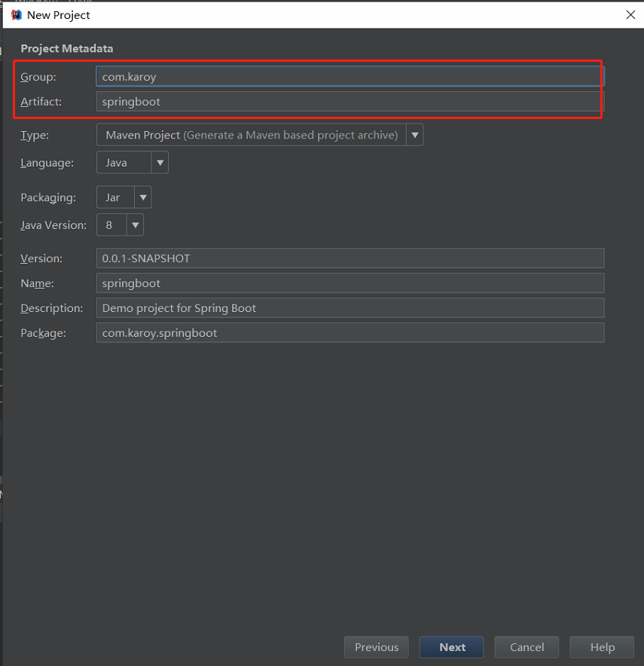Image resolution: width=644 pixels, height=666 pixels.
Task: Go back with the Previous button
Action: coord(377,647)
